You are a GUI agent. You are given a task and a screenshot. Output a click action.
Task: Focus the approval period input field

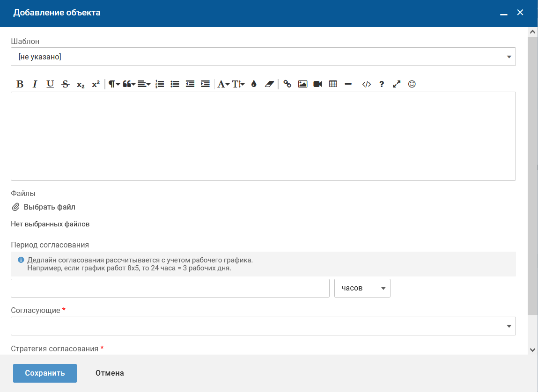click(170, 288)
